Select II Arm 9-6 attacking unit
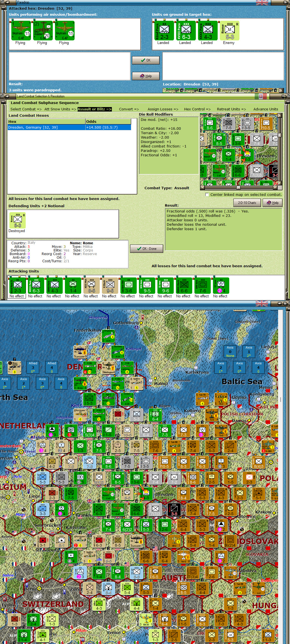 (x=165, y=286)
